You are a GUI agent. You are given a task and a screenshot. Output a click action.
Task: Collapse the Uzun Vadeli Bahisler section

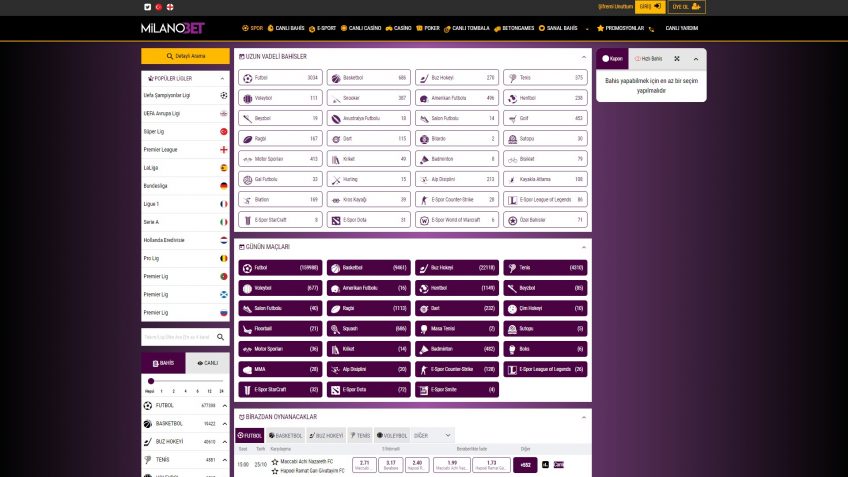(583, 56)
